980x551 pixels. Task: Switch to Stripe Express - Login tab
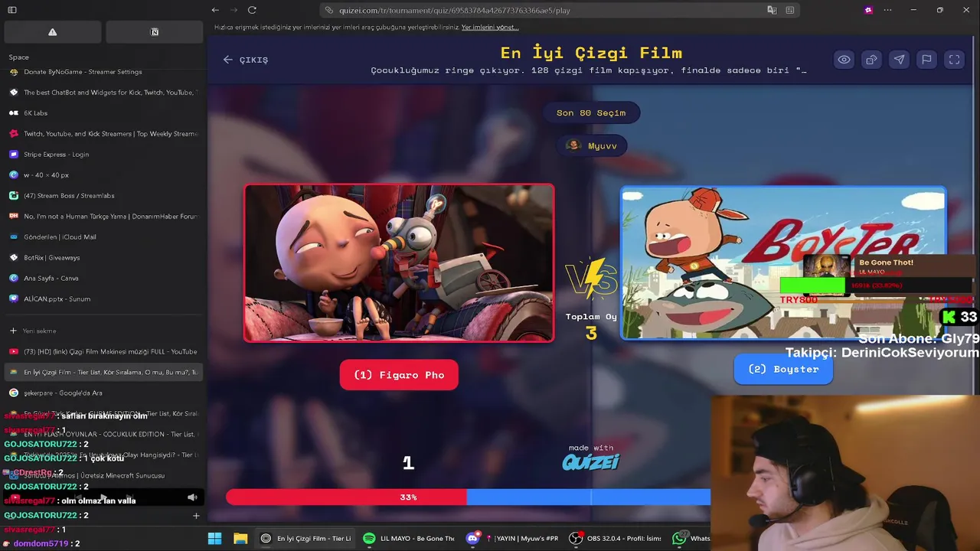[103, 155]
